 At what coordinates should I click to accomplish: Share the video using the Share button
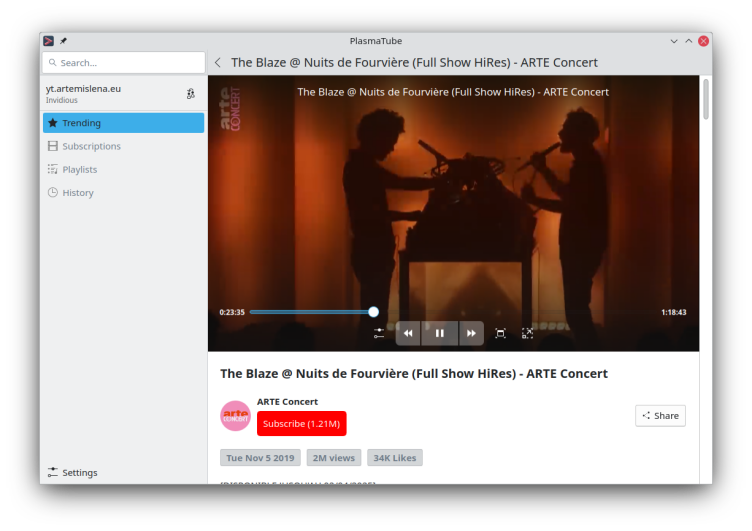[660, 415]
